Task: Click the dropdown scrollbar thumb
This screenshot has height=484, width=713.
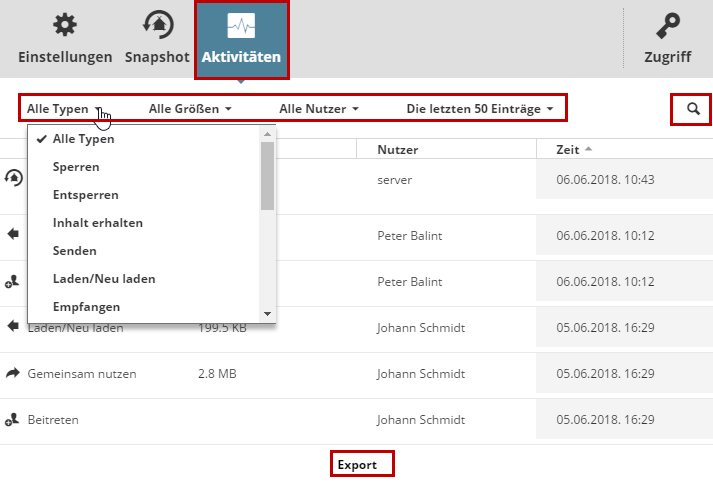Action: click(x=267, y=176)
